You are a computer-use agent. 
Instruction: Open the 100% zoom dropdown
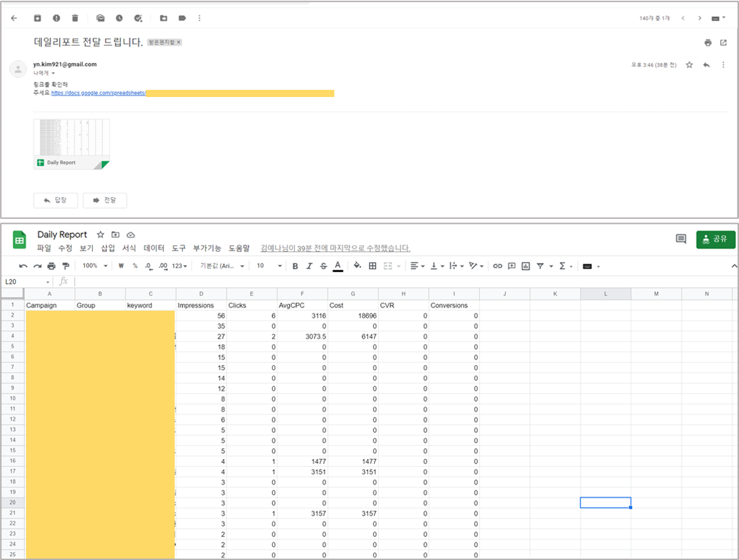click(95, 266)
